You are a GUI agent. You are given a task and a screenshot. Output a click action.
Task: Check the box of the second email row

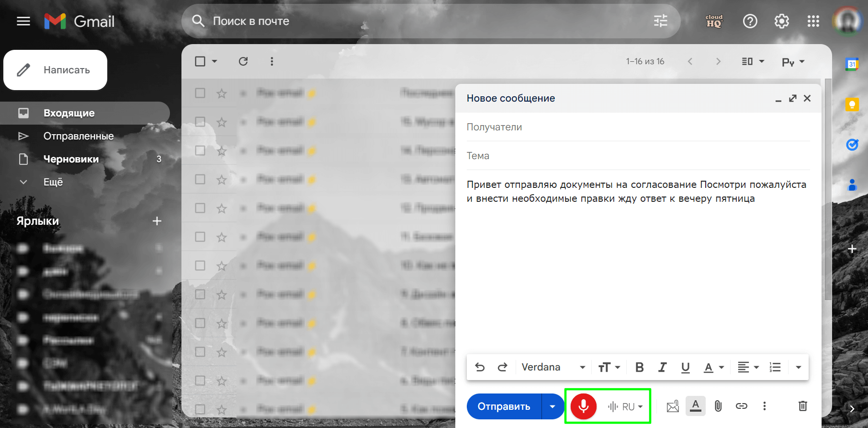pyautogui.click(x=200, y=122)
